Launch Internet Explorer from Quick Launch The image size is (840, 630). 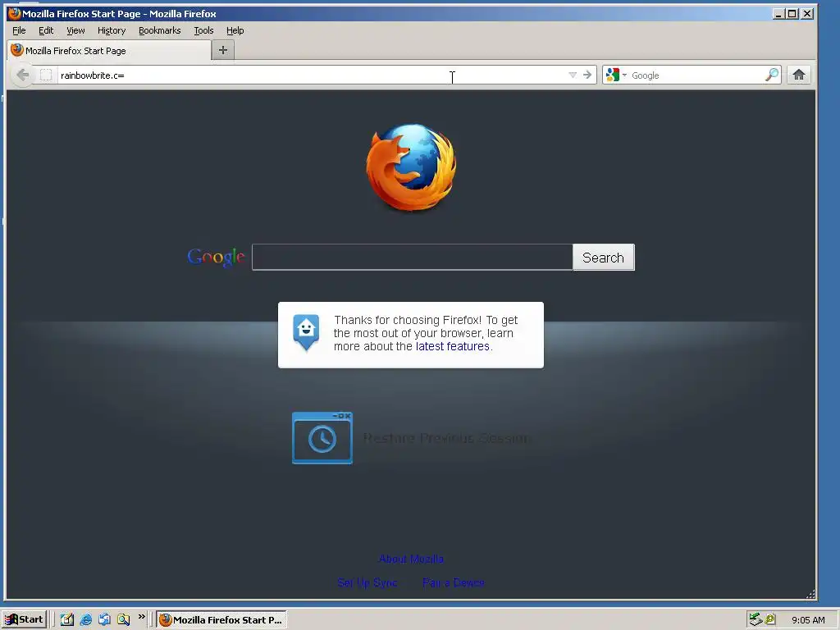click(x=85, y=619)
